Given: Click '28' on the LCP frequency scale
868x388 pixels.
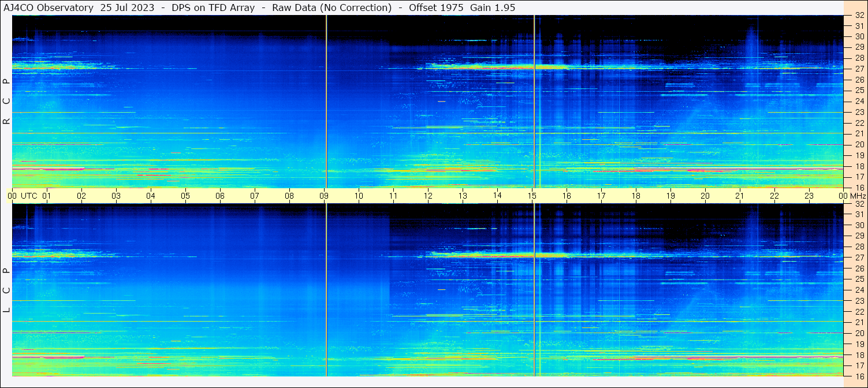Looking at the screenshot, I should coord(859,247).
